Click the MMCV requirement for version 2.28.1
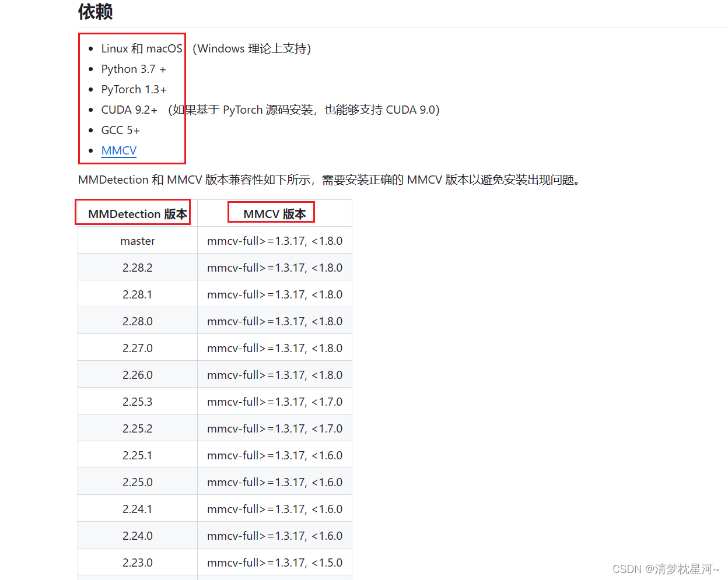728x580 pixels. click(275, 294)
